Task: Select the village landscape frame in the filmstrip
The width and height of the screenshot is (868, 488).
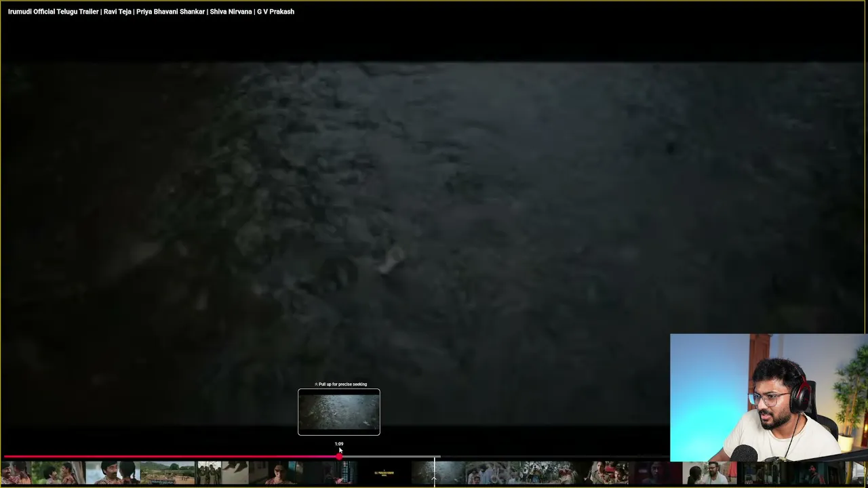Action: click(167, 473)
